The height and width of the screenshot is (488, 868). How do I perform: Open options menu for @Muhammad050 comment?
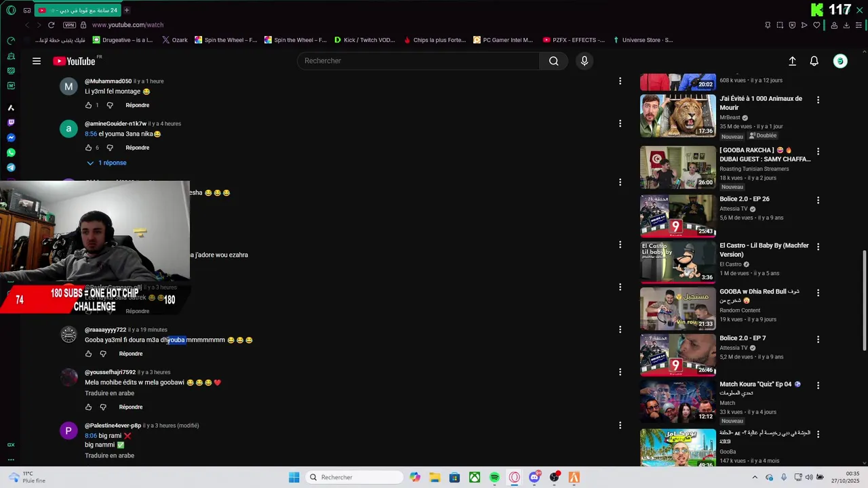pyautogui.click(x=620, y=81)
